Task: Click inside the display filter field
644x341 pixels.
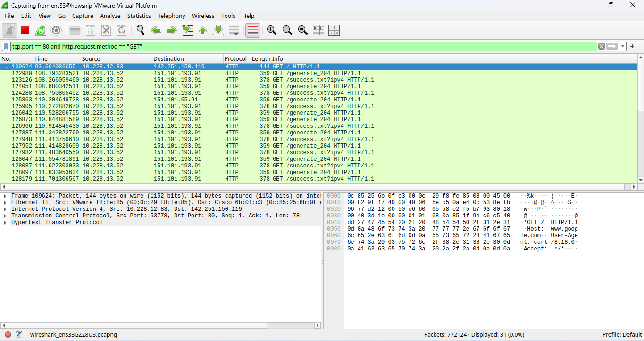Action: [x=303, y=46]
